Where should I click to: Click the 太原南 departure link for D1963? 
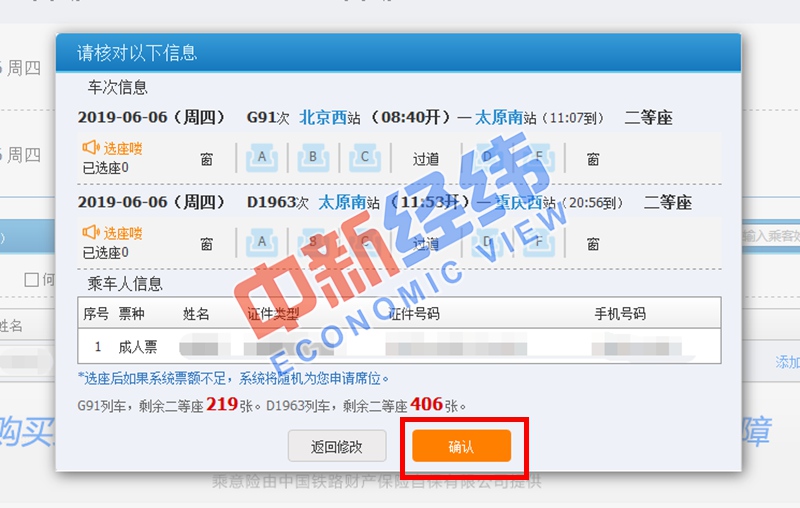(x=342, y=202)
